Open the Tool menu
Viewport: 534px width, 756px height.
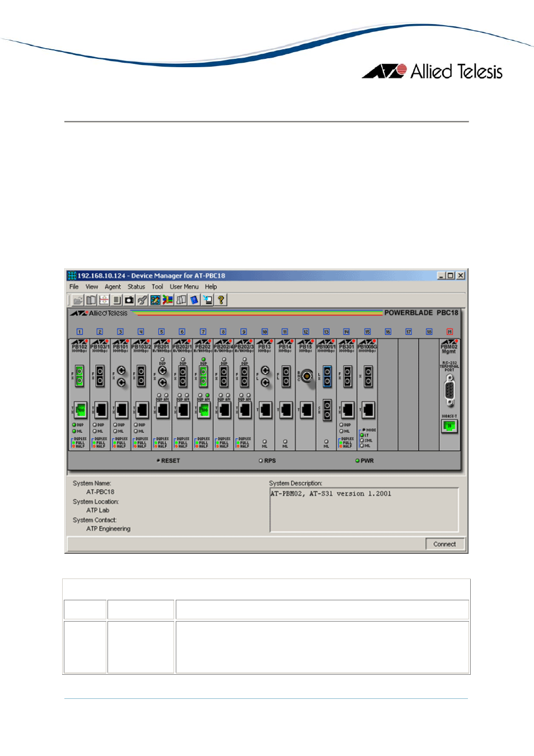tap(157, 287)
